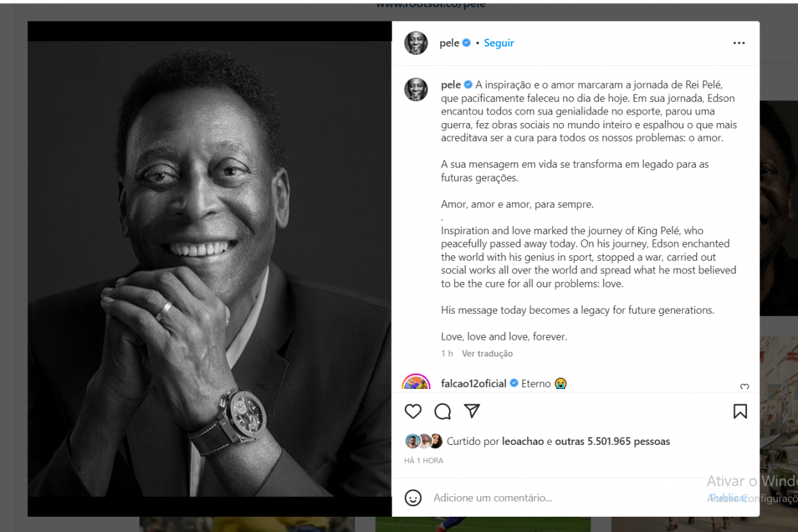Click the pele username in the caption
Screen dimensions: 798x532
451,85
